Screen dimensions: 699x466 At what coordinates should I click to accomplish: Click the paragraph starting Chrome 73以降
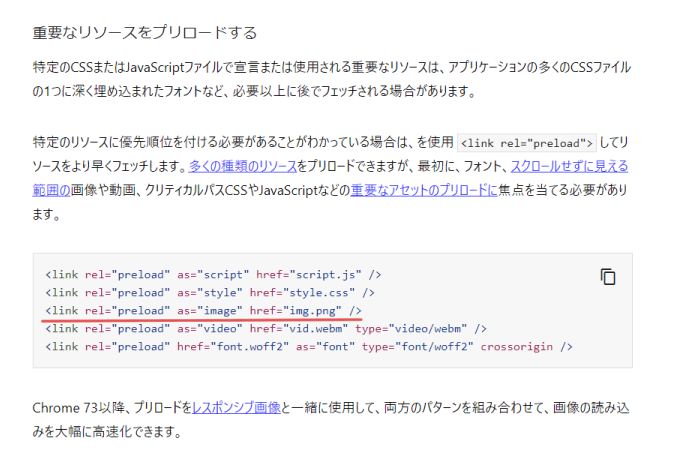(331, 420)
